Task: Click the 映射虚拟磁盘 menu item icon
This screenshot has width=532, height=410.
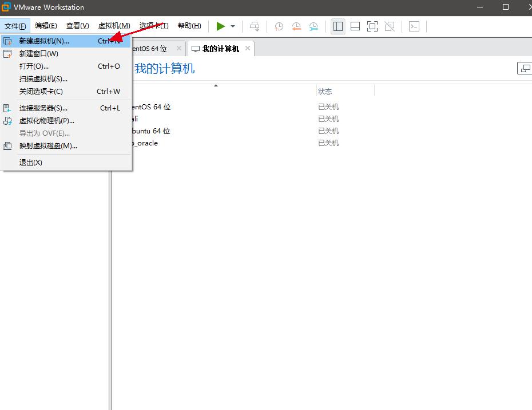Action: click(7, 145)
